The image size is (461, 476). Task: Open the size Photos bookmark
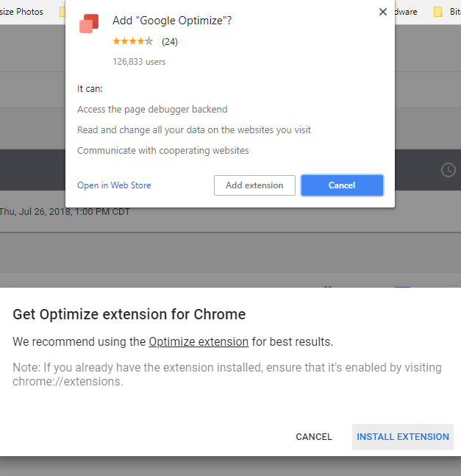pyautogui.click(x=21, y=12)
